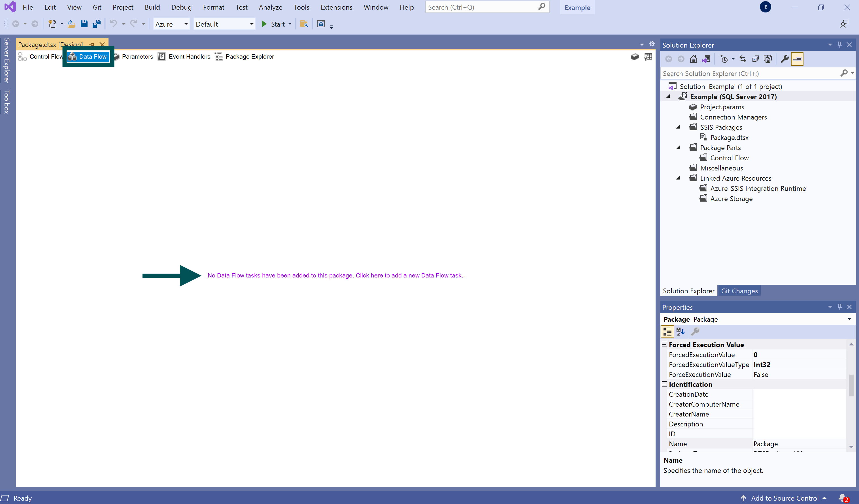Select Project.params in Solution Explorer
Image resolution: width=859 pixels, height=504 pixels.
pos(722,107)
